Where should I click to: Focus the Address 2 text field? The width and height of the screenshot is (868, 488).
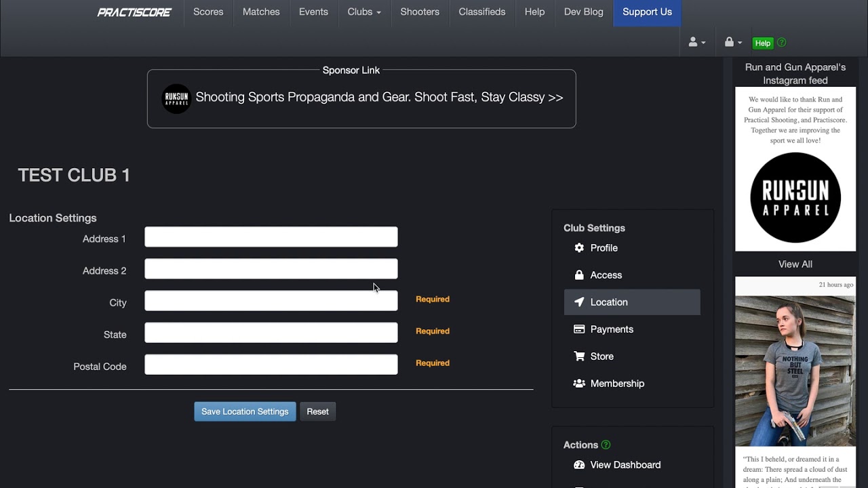coord(271,269)
